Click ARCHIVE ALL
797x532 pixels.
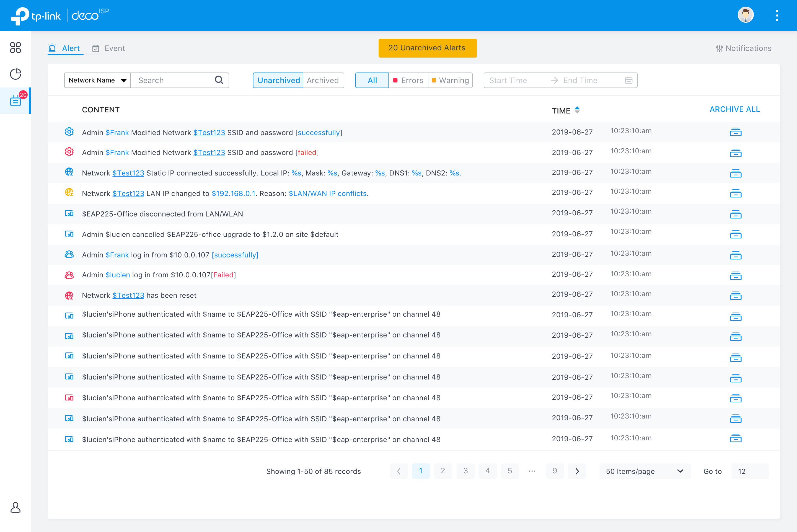[735, 109]
